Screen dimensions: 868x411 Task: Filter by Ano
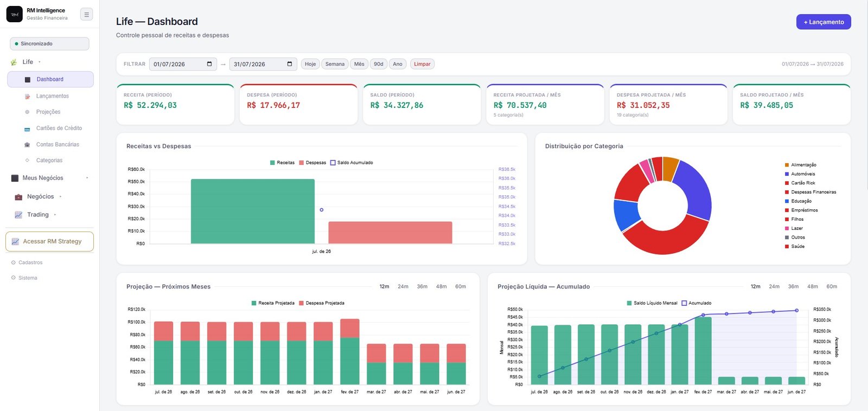click(398, 64)
